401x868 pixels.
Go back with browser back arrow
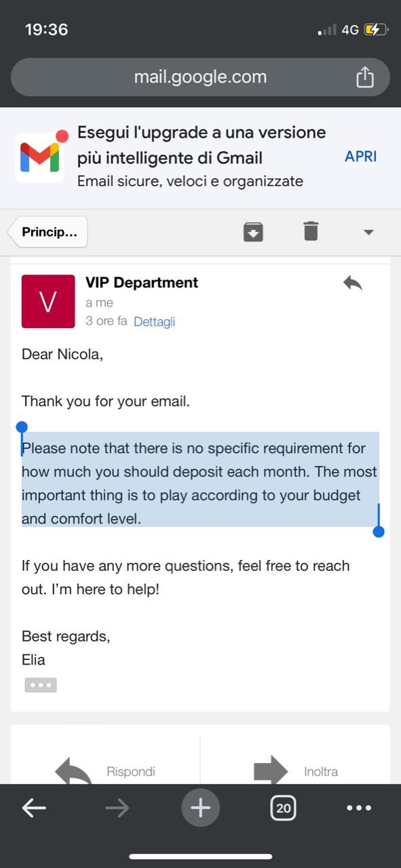click(34, 808)
